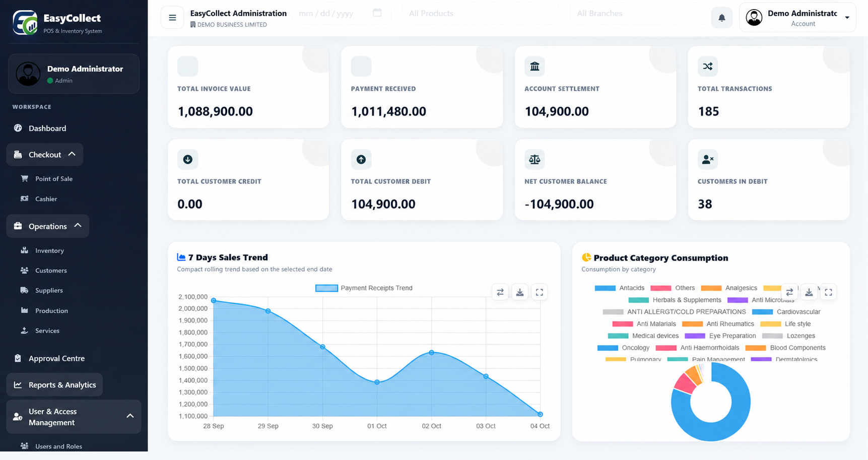Click the blue Antacids legend color swatch
Screen dimensions: 868x460
tap(605, 288)
